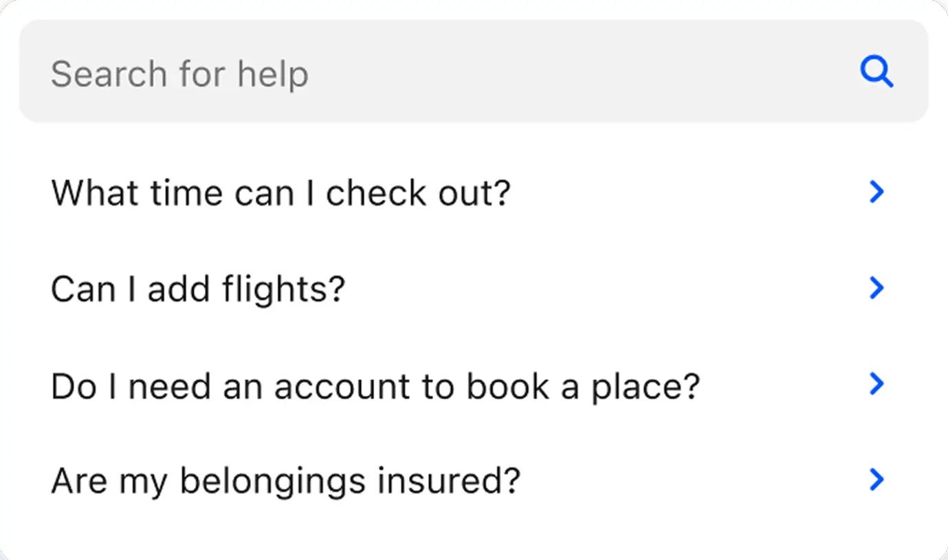The width and height of the screenshot is (948, 560).
Task: Click the arrow beside 'Are my belongings insured?'
Action: (877, 480)
